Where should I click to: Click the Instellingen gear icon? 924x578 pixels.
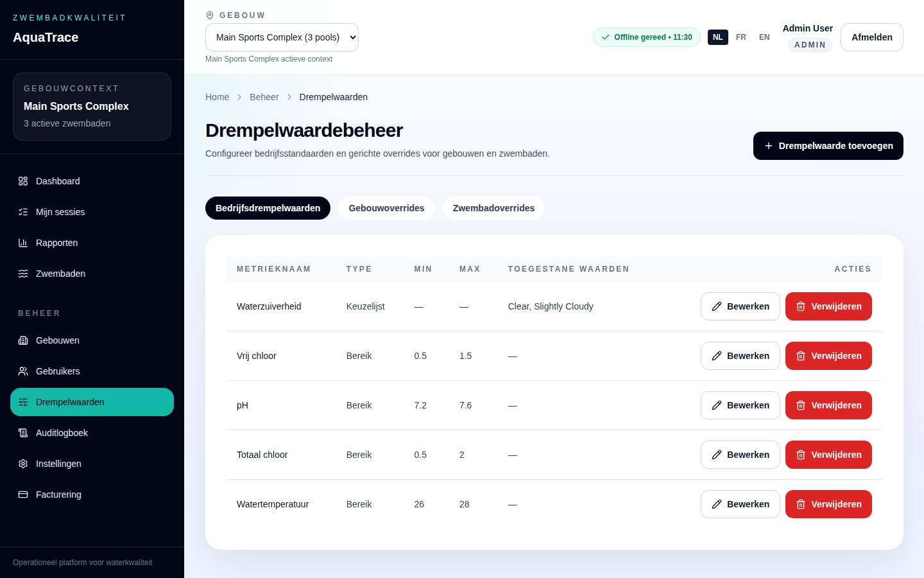point(23,464)
